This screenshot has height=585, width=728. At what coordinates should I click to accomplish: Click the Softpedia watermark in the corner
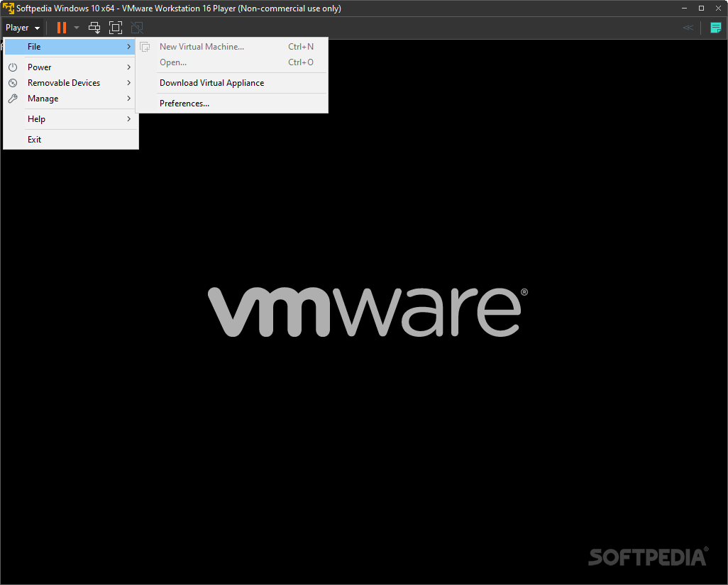coord(646,557)
